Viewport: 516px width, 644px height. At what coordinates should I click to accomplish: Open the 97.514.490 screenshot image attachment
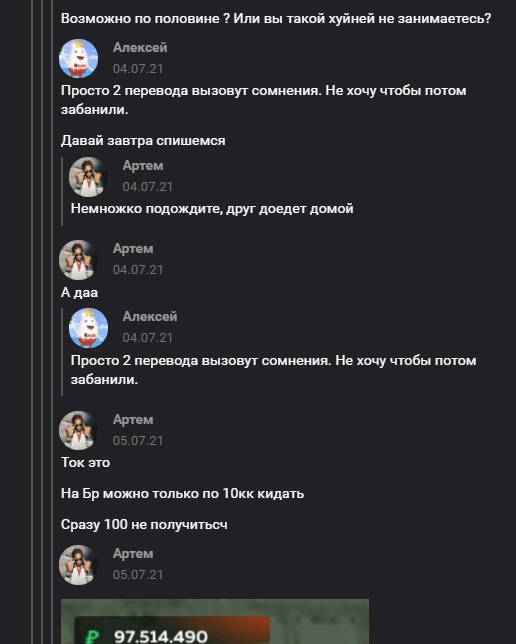coord(215,621)
